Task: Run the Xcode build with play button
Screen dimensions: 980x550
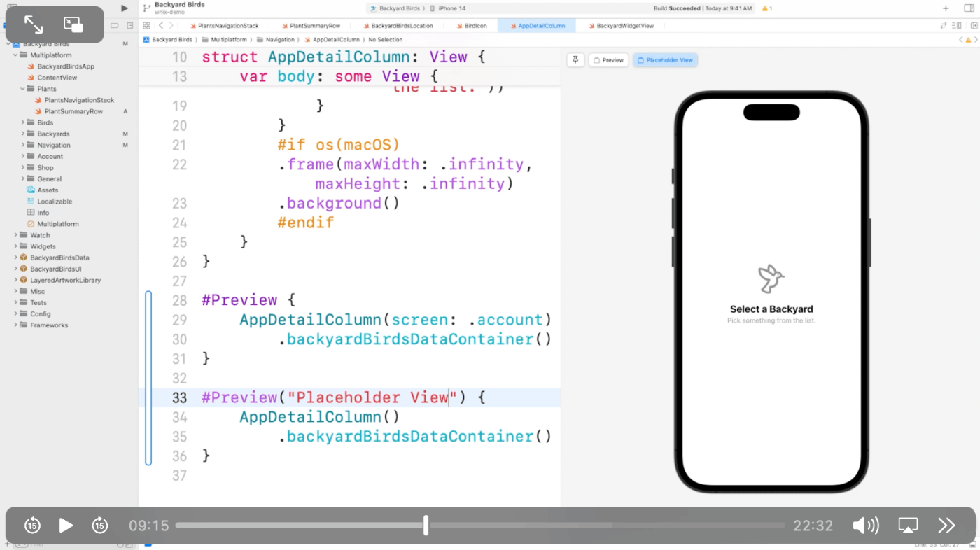Action: pyautogui.click(x=125, y=8)
